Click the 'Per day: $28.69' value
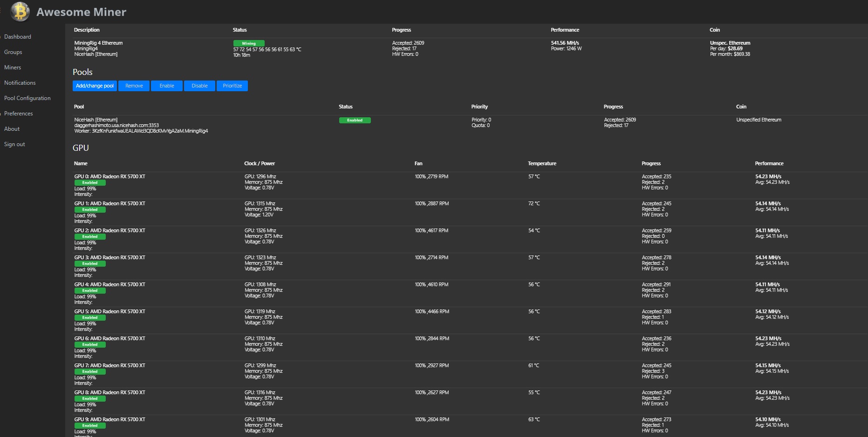The width and height of the screenshot is (868, 437). click(726, 48)
